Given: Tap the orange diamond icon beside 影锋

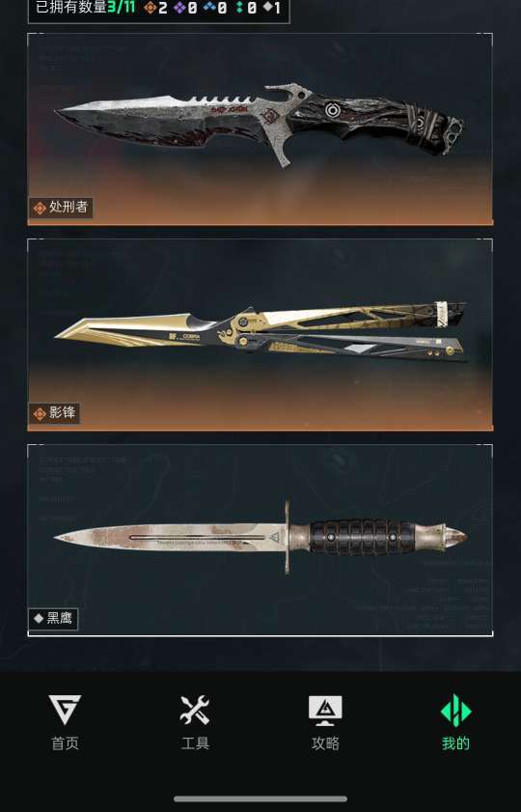Looking at the screenshot, I should point(40,414).
